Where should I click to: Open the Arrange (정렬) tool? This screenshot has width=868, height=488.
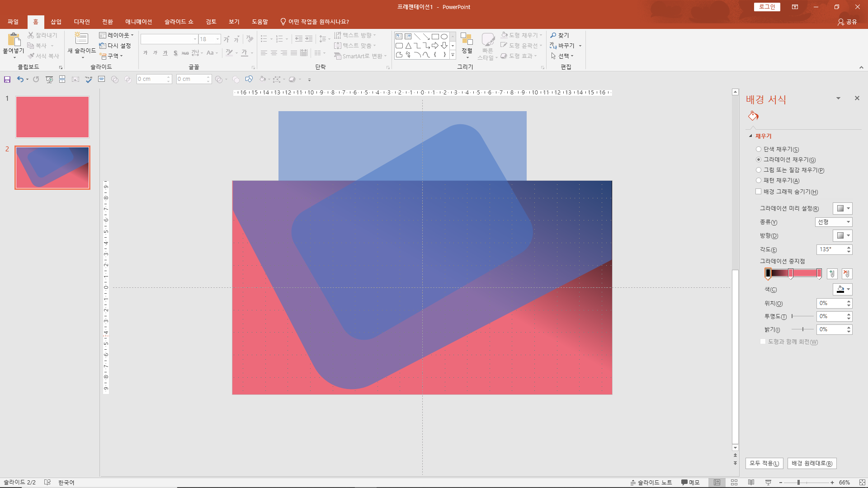pos(467,44)
